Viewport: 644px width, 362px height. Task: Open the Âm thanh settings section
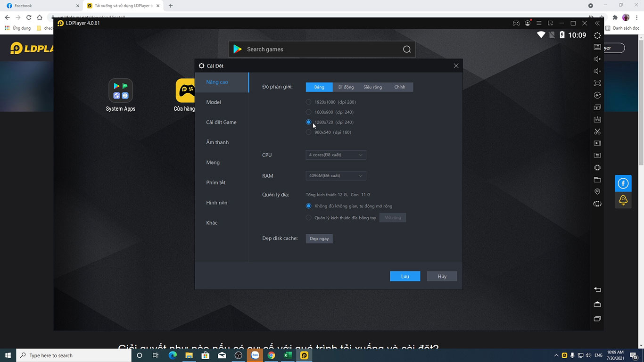[x=217, y=142]
